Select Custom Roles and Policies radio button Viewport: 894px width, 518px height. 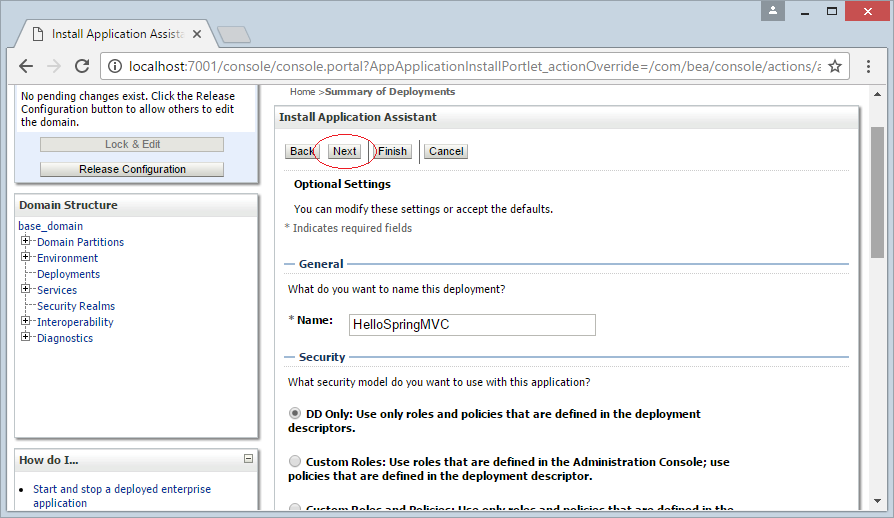pos(295,507)
